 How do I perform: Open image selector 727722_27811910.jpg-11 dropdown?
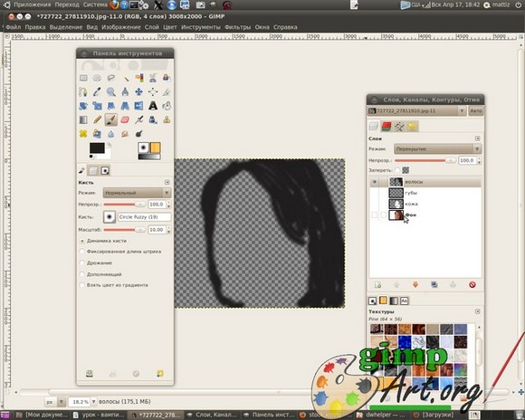[416, 110]
